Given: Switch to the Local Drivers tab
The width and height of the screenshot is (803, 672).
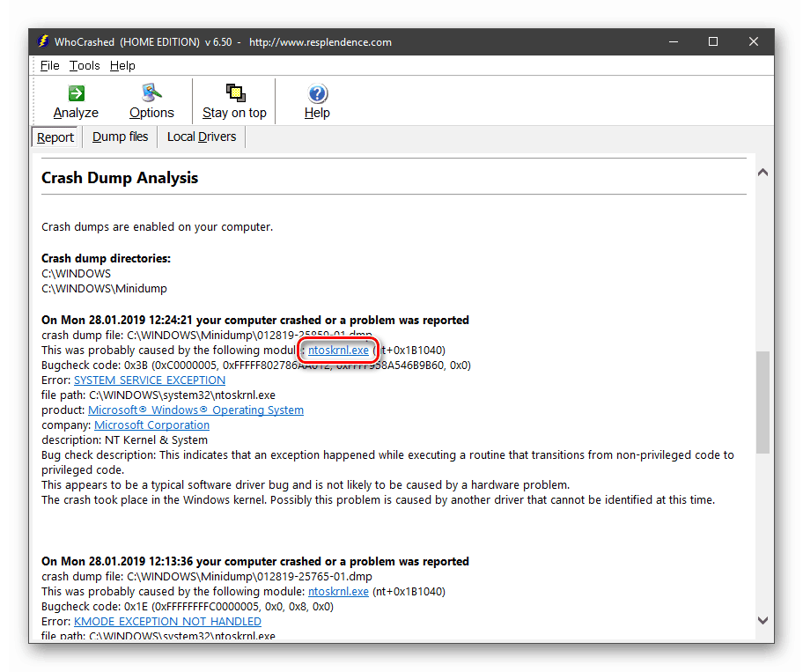Looking at the screenshot, I should (x=202, y=137).
